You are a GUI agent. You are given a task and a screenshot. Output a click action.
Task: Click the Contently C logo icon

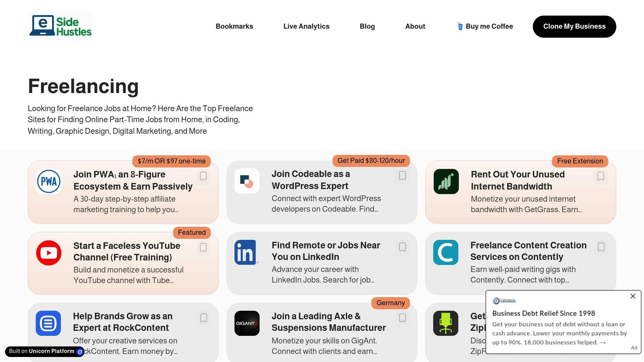coord(446,252)
